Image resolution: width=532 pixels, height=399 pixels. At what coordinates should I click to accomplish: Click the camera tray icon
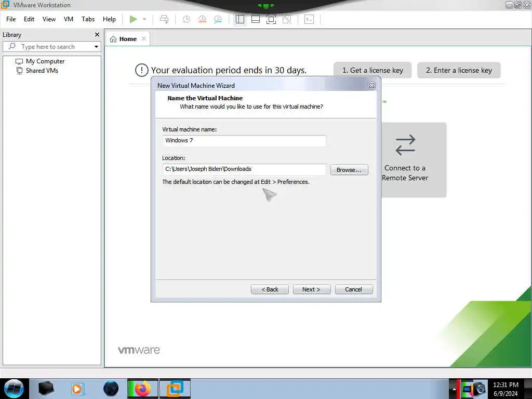tap(481, 389)
